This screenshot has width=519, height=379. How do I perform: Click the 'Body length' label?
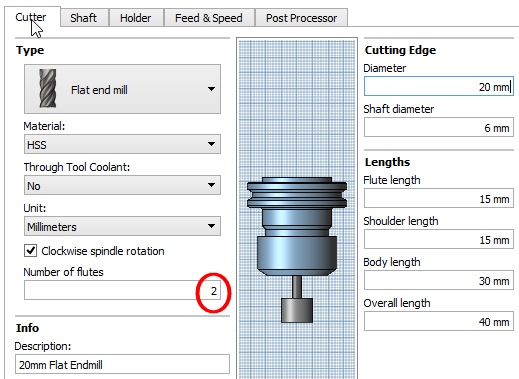coord(392,262)
